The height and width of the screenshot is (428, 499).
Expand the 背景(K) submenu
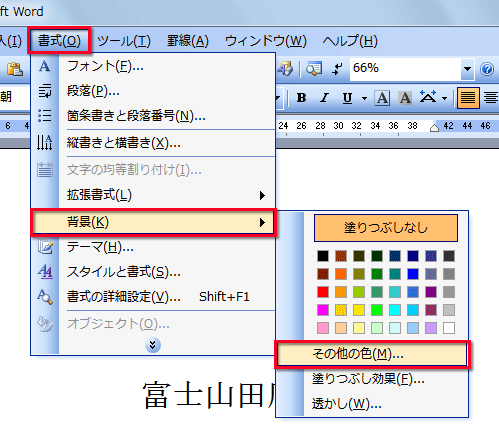153,222
